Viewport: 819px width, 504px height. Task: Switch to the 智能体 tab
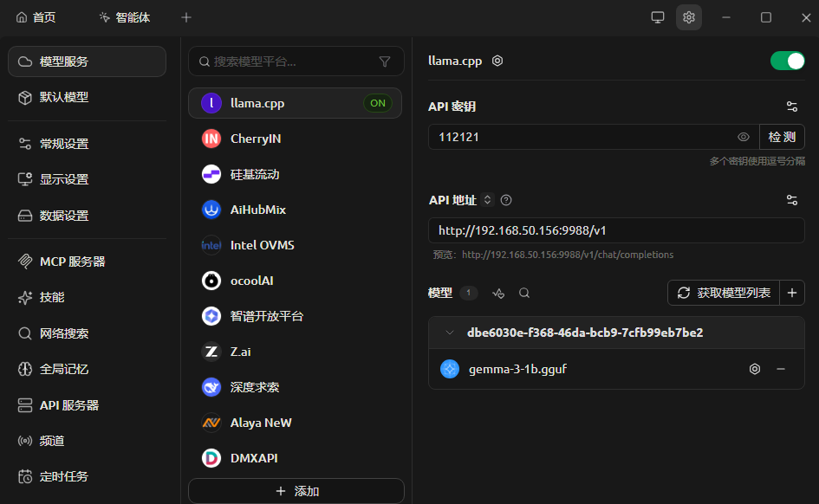(x=125, y=17)
